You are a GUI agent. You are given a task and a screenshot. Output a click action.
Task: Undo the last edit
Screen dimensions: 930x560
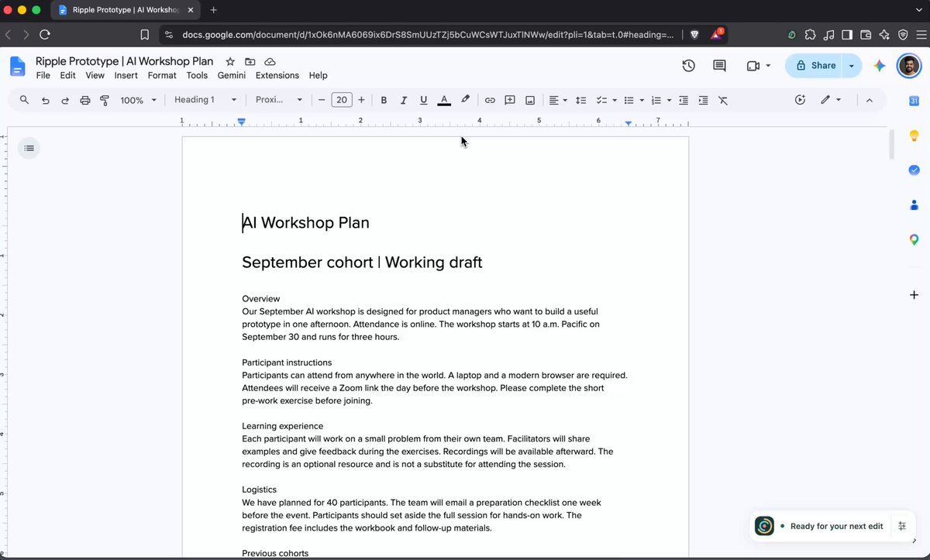click(x=45, y=100)
